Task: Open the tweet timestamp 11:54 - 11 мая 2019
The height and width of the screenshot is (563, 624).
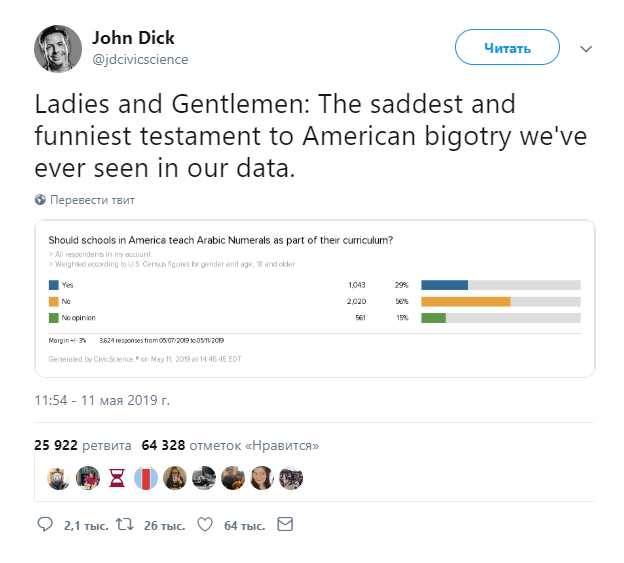Action: (x=102, y=400)
